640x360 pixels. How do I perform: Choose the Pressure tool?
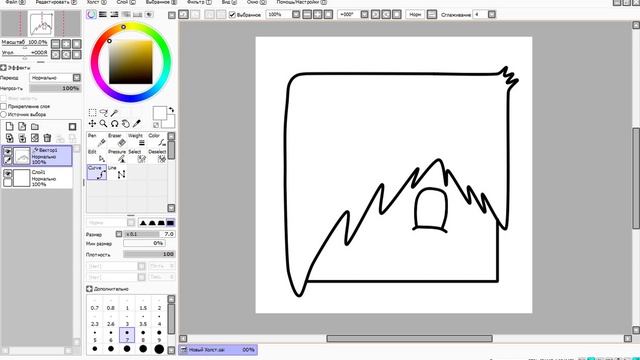coord(117,156)
